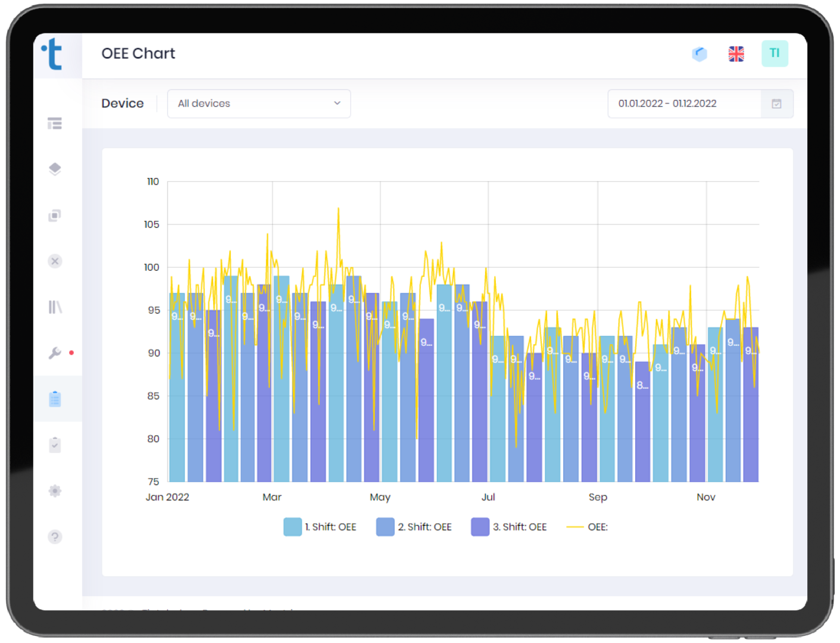Select the stacked layers sidebar icon
Viewport: 840px width, 643px height.
tap(55, 169)
